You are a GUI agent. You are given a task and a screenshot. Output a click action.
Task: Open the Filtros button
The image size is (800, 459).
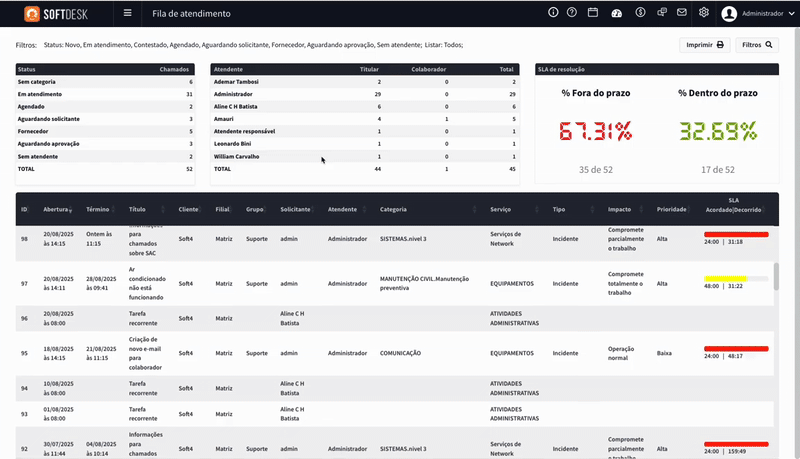pos(757,45)
